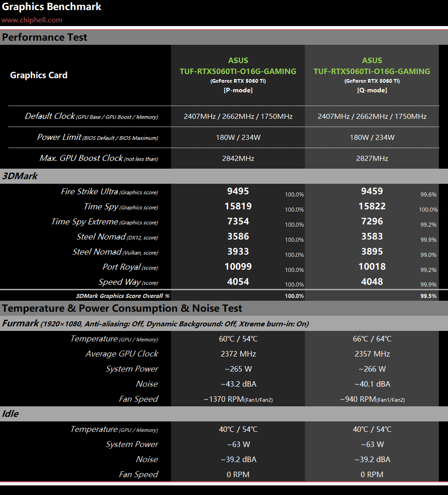This screenshot has width=448, height=495.
Task: Click the overall 99.5% graphics score
Action: [x=428, y=296]
